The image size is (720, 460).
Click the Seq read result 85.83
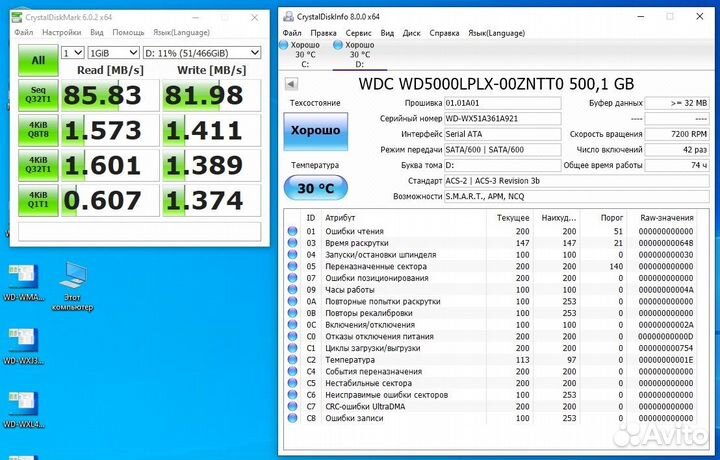(x=110, y=95)
